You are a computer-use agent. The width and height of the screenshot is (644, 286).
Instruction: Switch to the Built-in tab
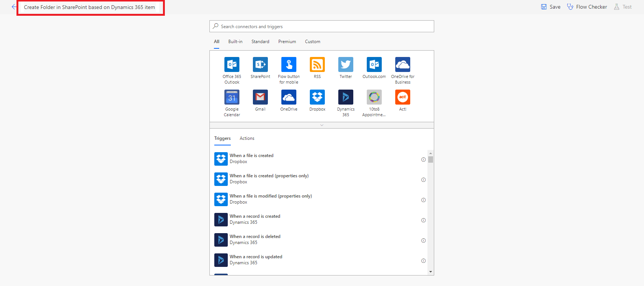click(235, 42)
